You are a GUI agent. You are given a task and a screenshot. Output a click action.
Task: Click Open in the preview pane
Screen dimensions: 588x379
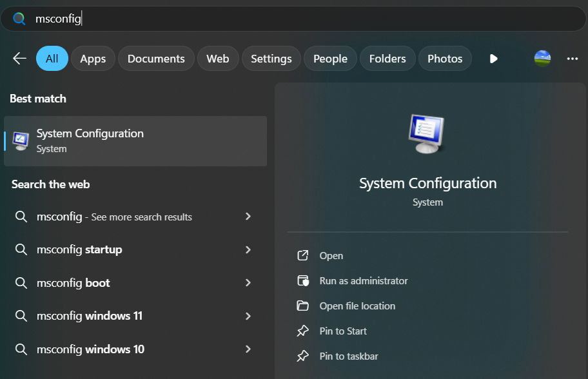331,256
